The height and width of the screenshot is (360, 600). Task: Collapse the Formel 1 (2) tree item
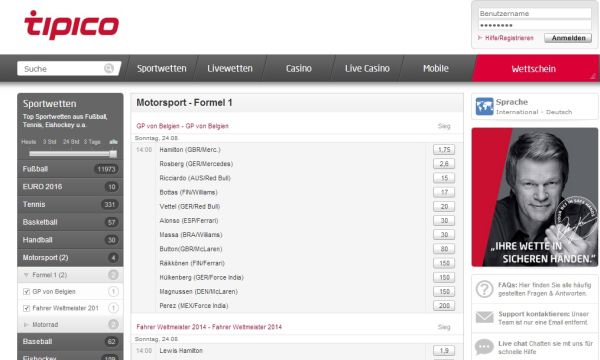(x=26, y=275)
